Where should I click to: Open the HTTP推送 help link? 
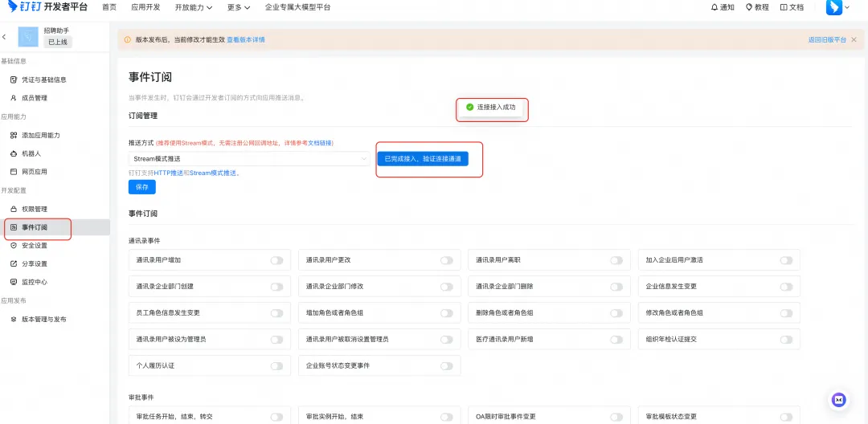pyautogui.click(x=168, y=173)
